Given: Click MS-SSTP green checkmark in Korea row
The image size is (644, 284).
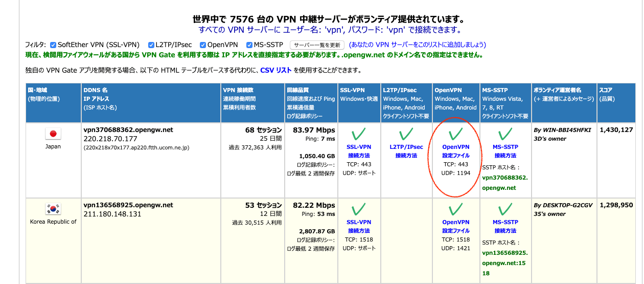Looking at the screenshot, I should [505, 209].
